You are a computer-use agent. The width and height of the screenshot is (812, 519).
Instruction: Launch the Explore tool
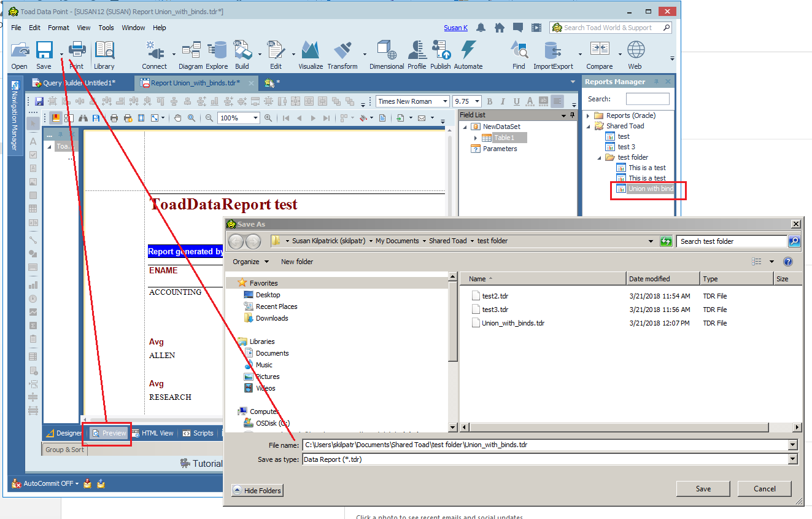(217, 55)
